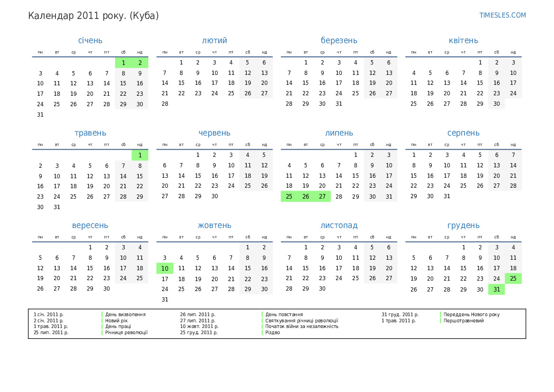Click legend date '10 жовт. 2011 р.'
554x392 pixels.
click(x=199, y=327)
